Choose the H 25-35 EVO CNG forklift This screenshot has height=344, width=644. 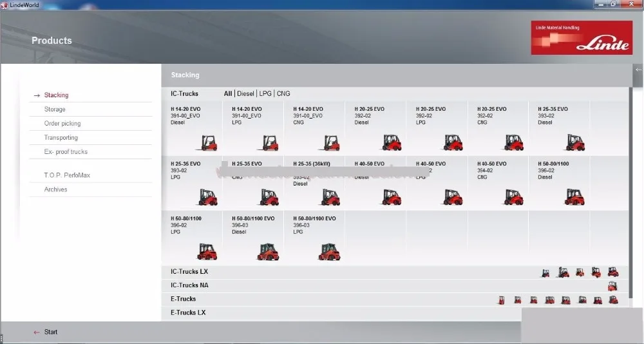(x=253, y=184)
